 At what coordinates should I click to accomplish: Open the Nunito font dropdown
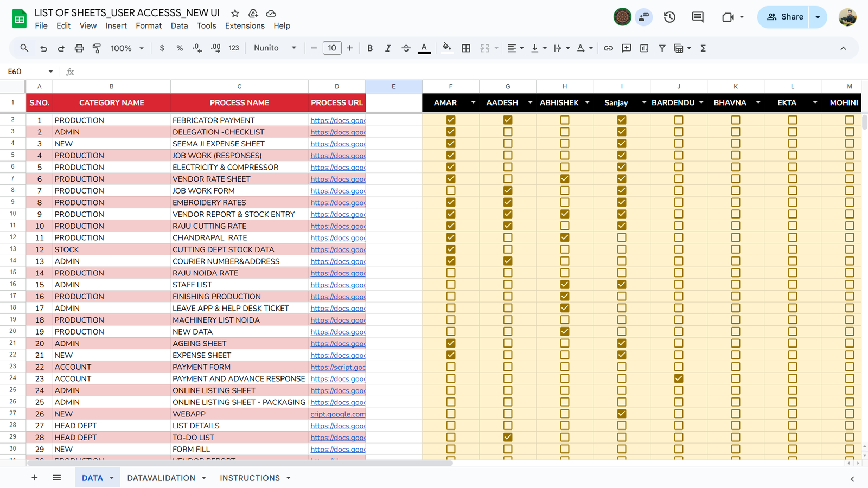click(275, 48)
